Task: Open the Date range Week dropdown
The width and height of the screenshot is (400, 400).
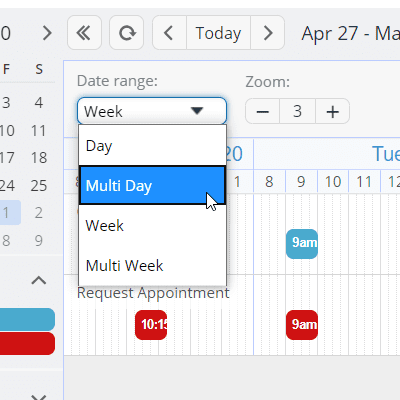Action: [152, 111]
